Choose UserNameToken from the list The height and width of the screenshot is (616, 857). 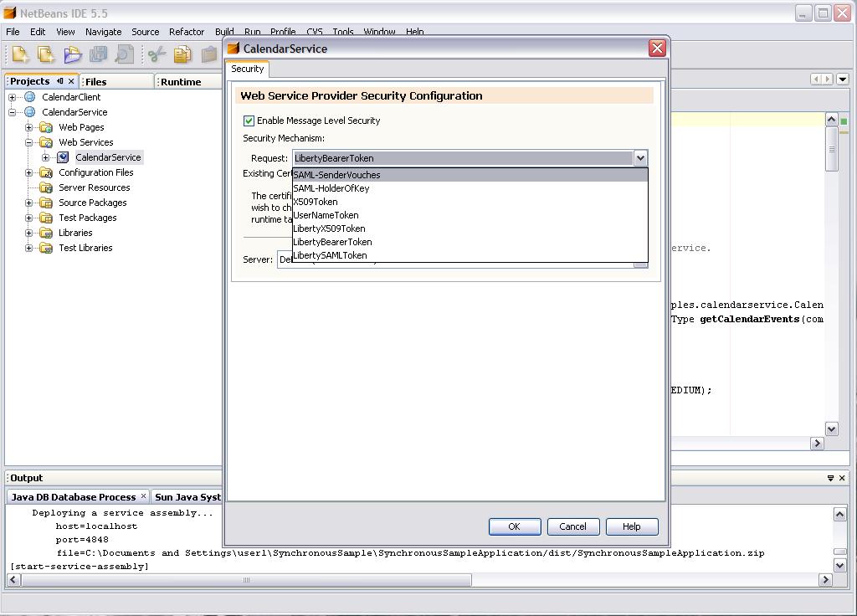click(470, 215)
